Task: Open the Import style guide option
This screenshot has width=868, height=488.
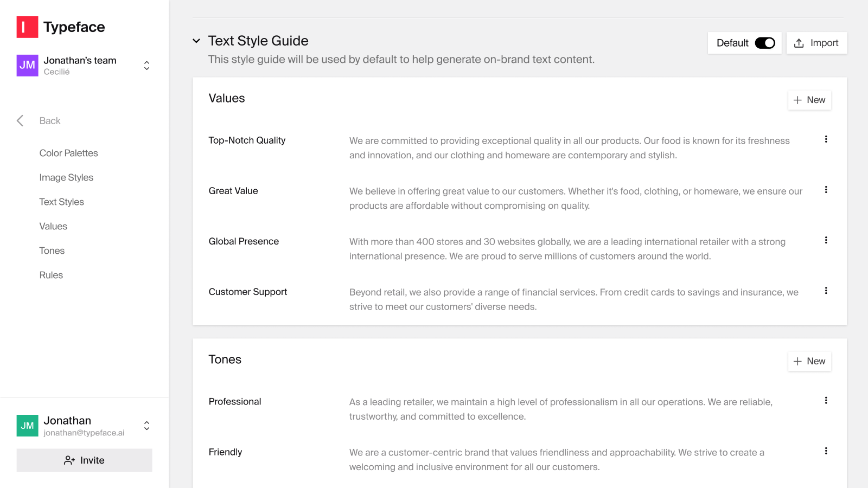Action: 816,43
